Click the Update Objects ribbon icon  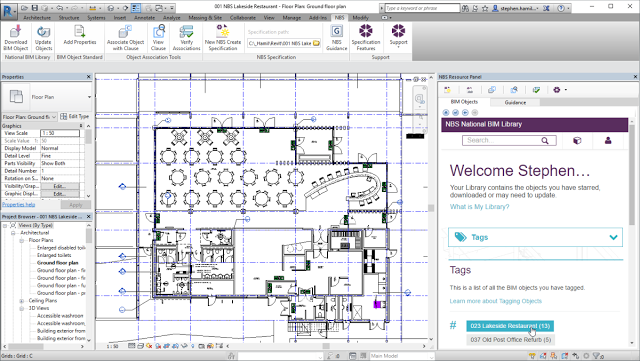point(43,38)
